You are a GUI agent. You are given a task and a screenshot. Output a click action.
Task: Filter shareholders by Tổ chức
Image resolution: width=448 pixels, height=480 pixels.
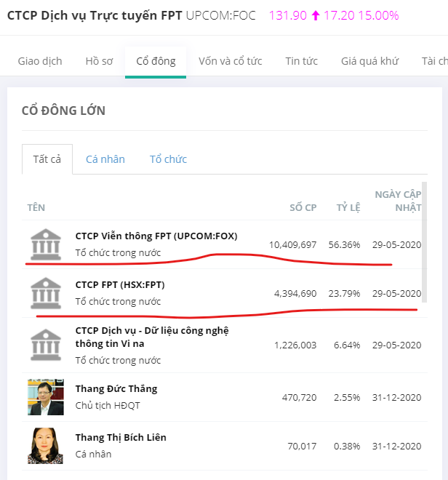tap(168, 159)
